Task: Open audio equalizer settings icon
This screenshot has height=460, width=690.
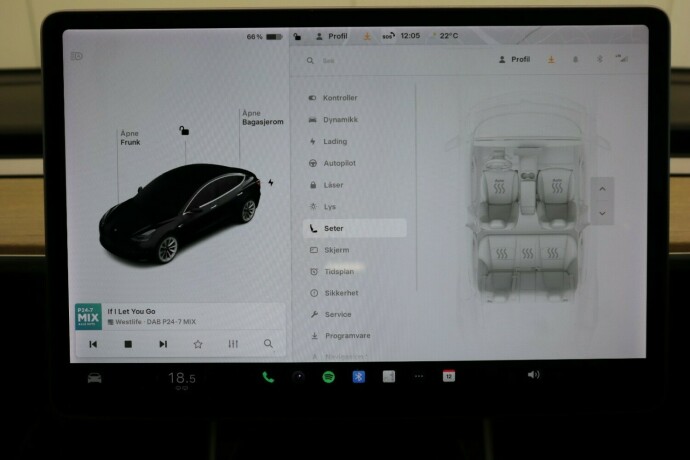Action: click(x=233, y=344)
